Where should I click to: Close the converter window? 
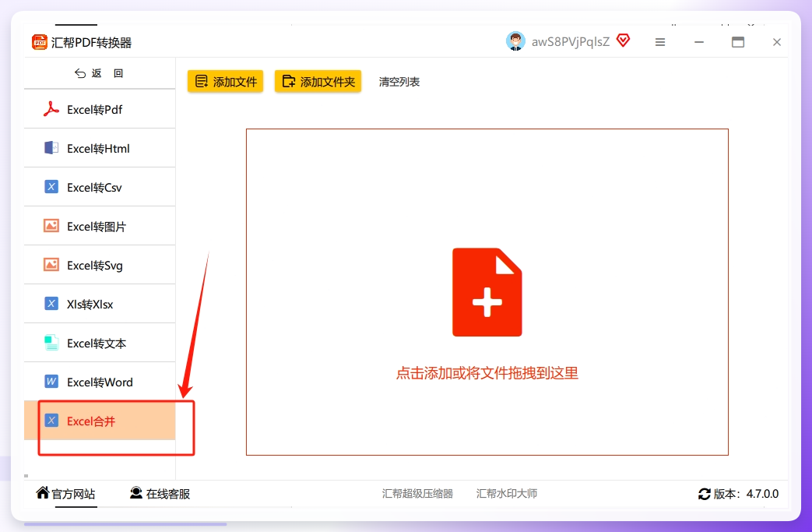click(x=777, y=42)
